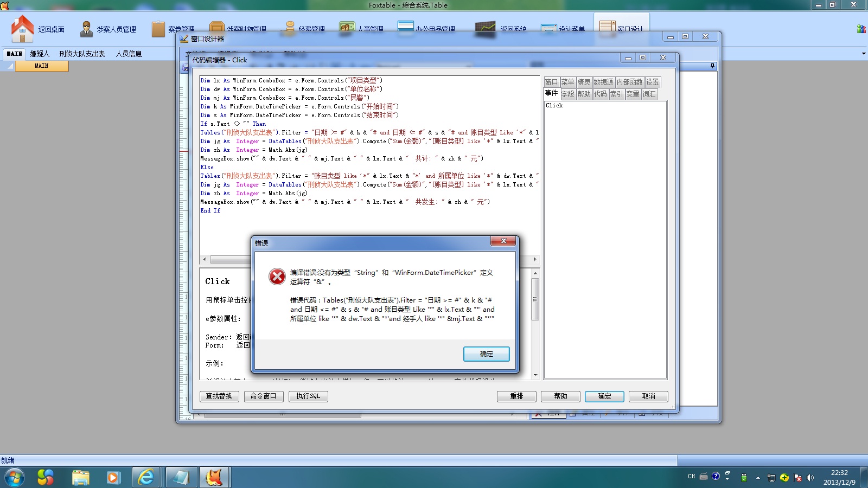Open the table tabs dropdown arrow at the right
The width and height of the screenshot is (868, 488).
(x=864, y=54)
